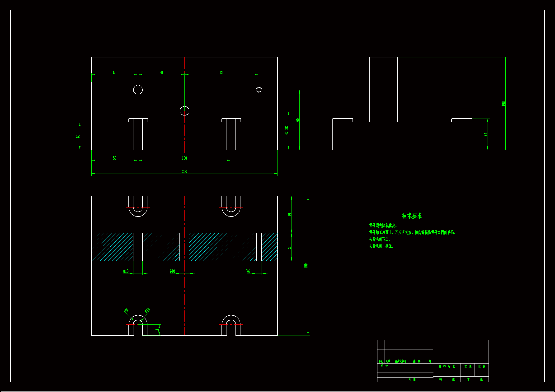Select the 12 slot depth dimension text
Image resolution: width=555 pixels, height=392 pixels.
click(x=157, y=330)
